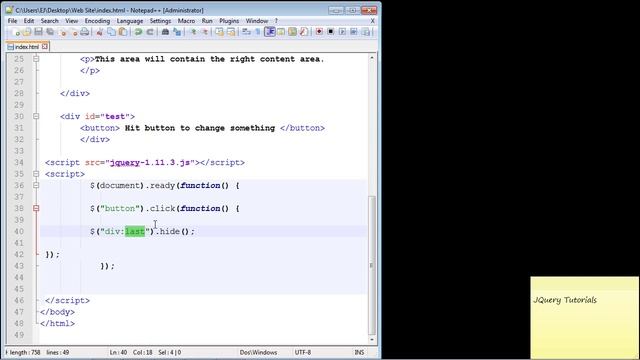Click the vertical scrollbar thumb
The height and width of the screenshot is (360, 640).
[x=372, y=265]
